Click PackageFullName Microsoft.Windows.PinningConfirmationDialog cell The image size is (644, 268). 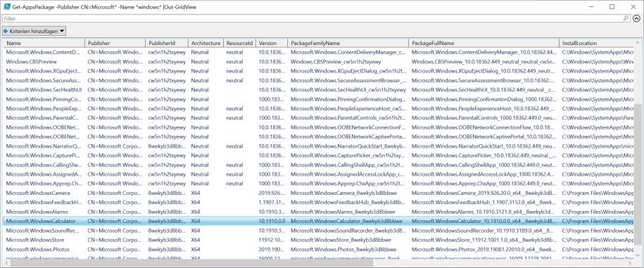(484, 99)
